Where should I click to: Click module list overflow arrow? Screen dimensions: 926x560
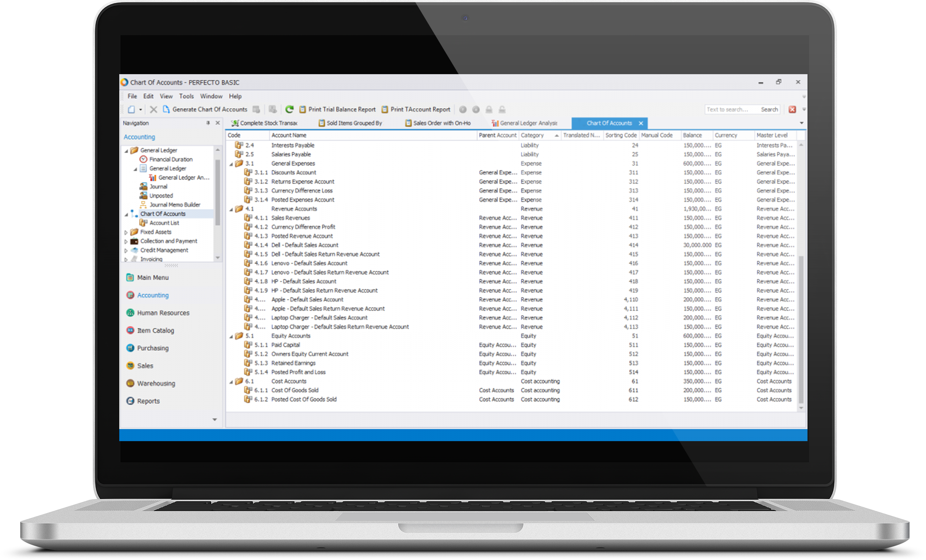pyautogui.click(x=215, y=420)
